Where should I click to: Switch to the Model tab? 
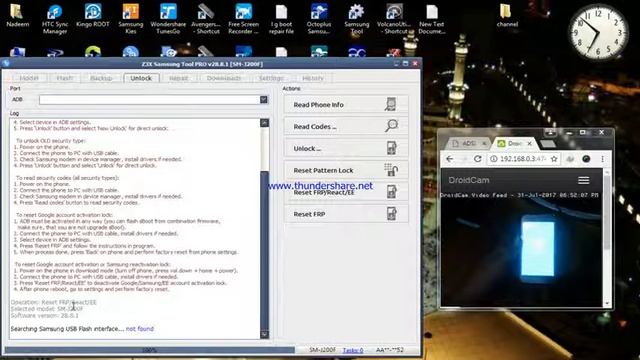[x=29, y=78]
